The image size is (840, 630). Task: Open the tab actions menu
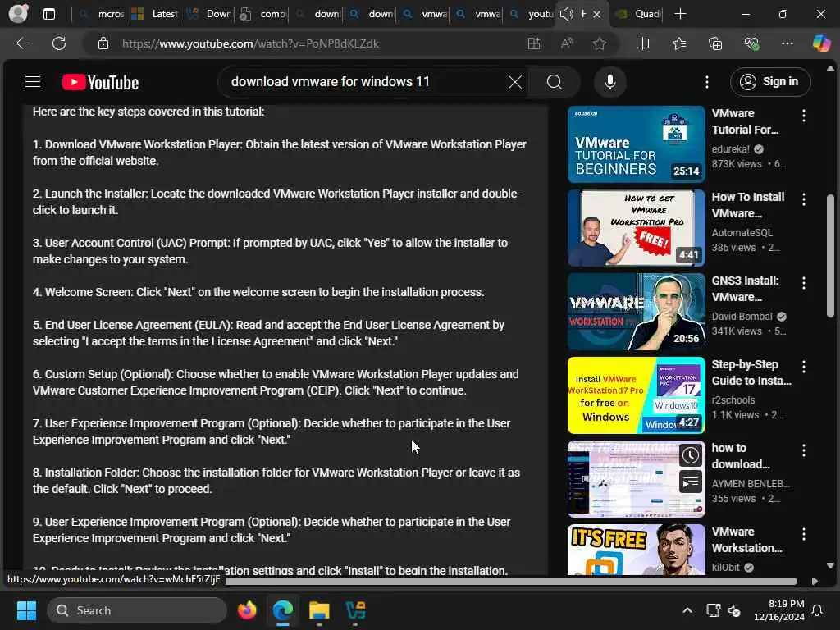coord(48,14)
